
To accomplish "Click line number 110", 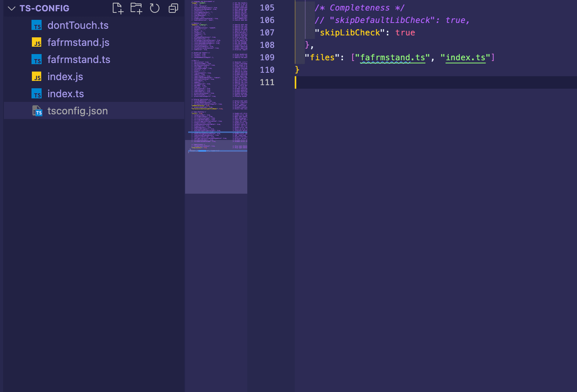I will [267, 70].
